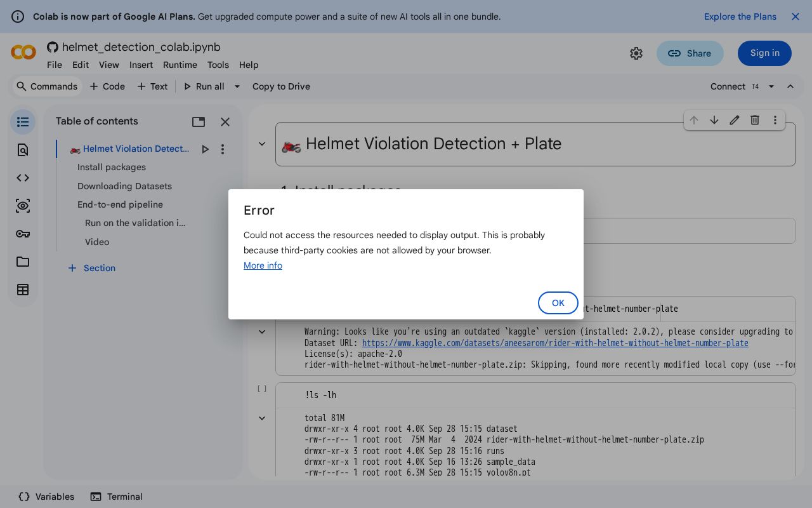Click OK in the Error dialog
The width and height of the screenshot is (812, 508).
tap(558, 303)
